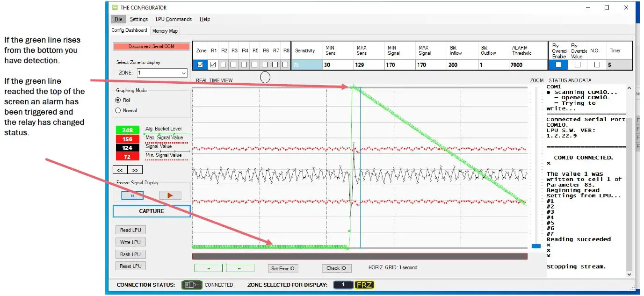Click Disconnect Serial COM

click(x=151, y=46)
